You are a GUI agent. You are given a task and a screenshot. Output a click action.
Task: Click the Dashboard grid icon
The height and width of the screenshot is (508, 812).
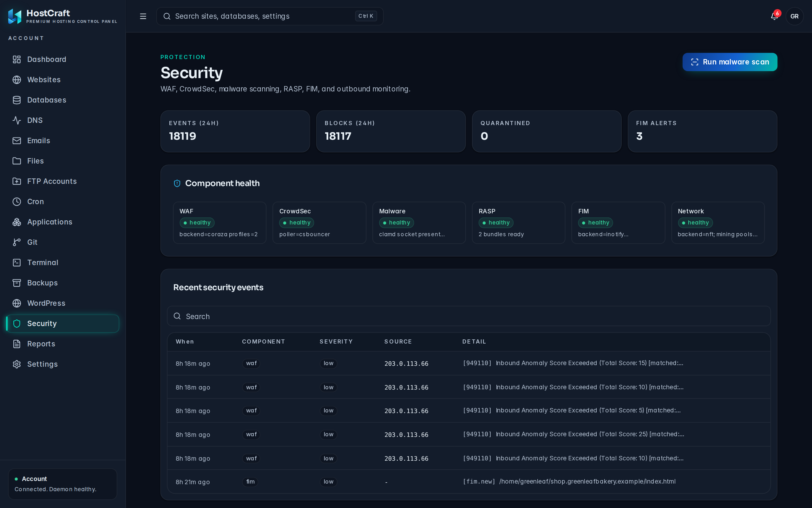[17, 59]
